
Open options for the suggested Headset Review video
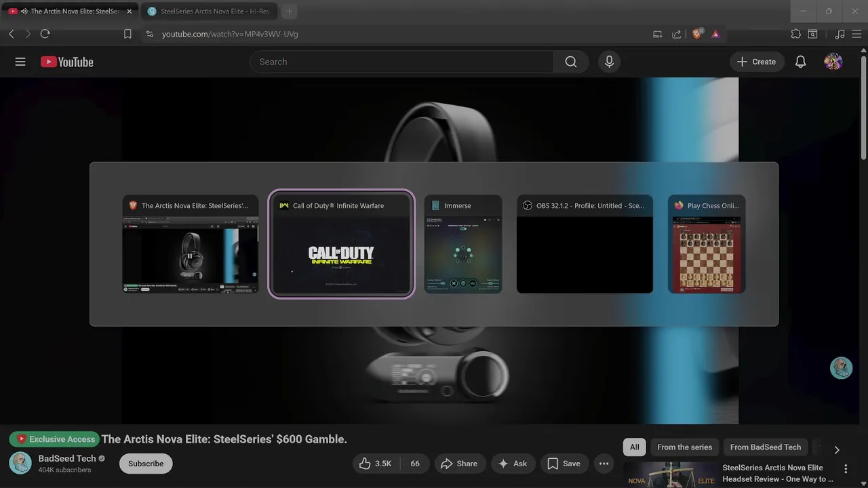coord(846,468)
